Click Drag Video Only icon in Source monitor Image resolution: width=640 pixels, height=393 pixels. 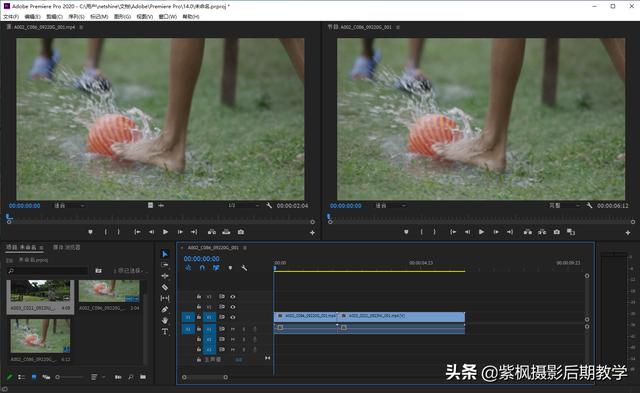pyautogui.click(x=151, y=205)
